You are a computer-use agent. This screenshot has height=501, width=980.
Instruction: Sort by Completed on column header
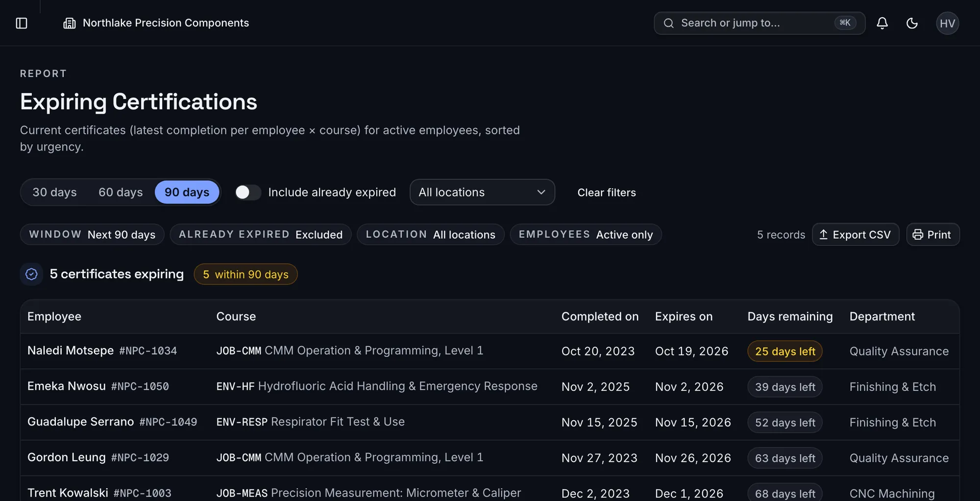(x=600, y=317)
